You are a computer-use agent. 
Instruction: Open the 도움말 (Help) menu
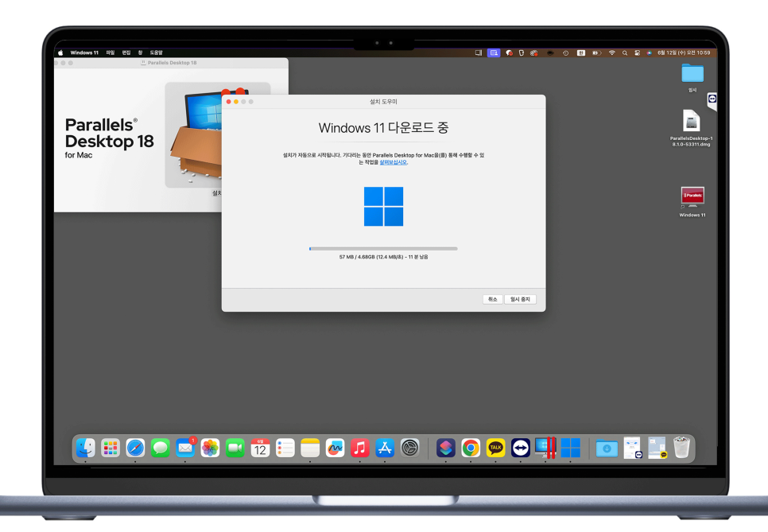point(157,53)
